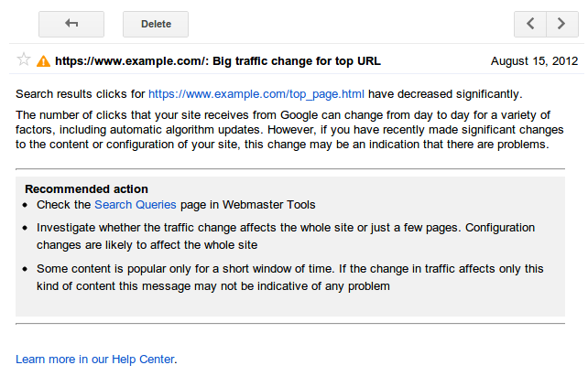
Task: Click the Recommended action heading
Action: [86, 189]
